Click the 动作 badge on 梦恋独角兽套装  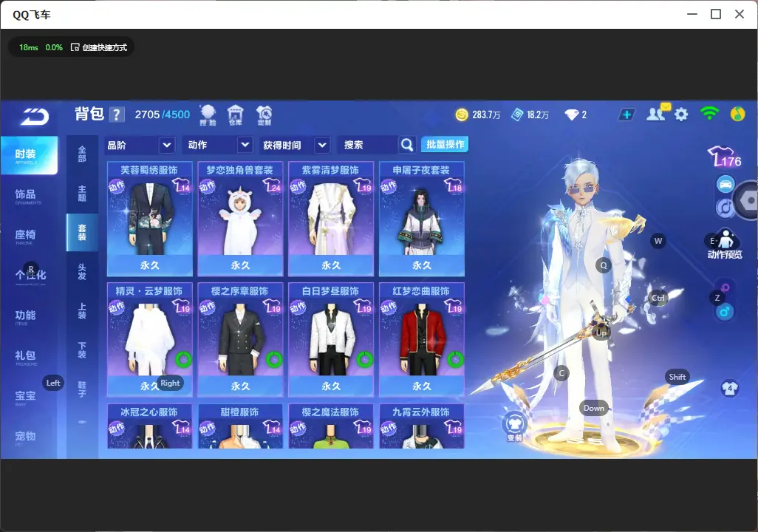click(208, 186)
